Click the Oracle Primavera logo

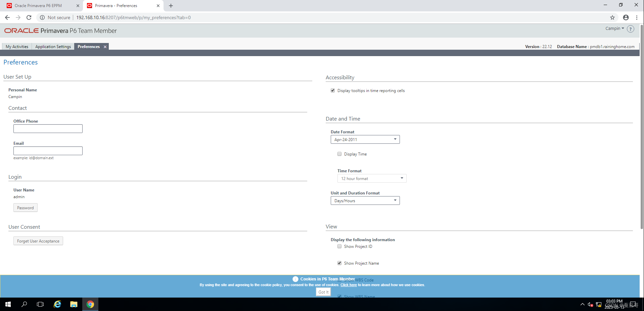tap(21, 30)
